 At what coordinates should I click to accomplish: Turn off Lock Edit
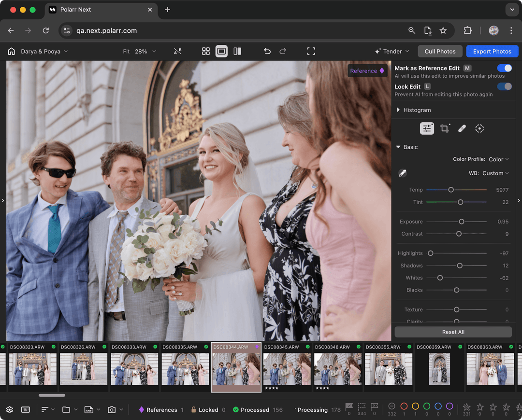505,86
